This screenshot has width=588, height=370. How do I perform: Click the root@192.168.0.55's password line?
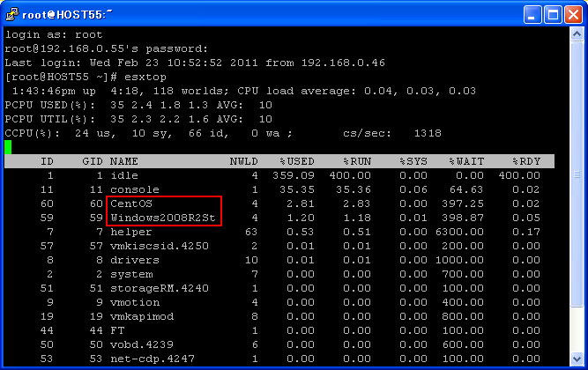point(106,48)
